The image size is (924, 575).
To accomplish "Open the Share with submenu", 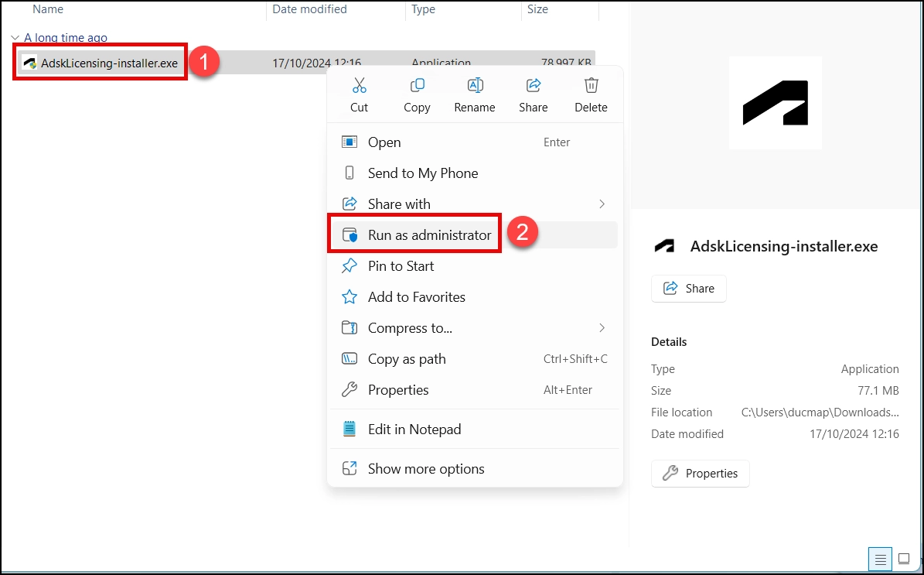I will (475, 204).
